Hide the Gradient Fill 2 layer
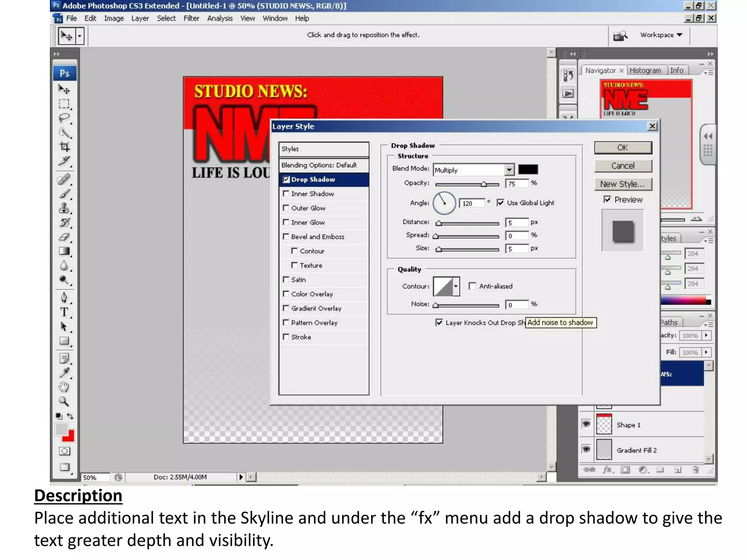747x560 pixels. pyautogui.click(x=586, y=449)
